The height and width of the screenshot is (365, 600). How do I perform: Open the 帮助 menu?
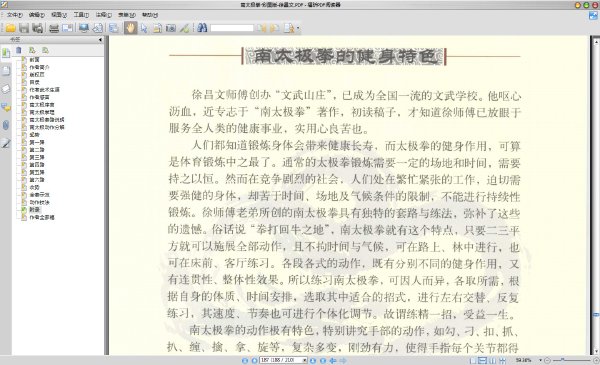(150, 15)
